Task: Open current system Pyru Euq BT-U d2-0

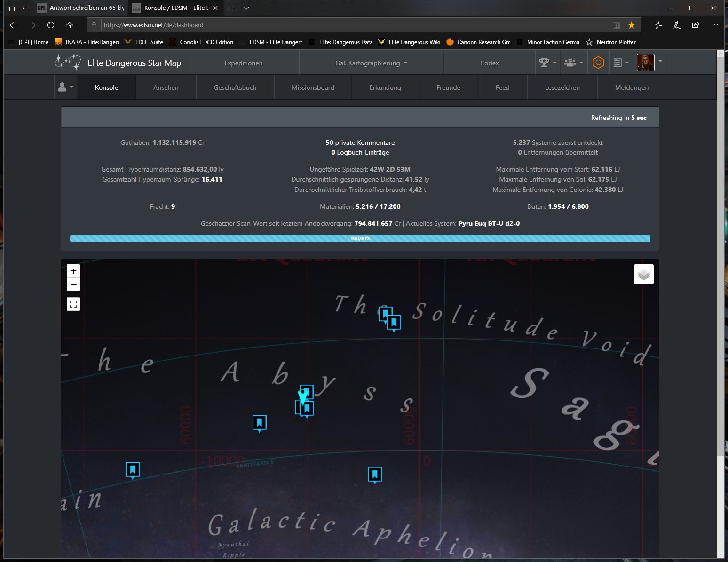Action: pos(489,223)
